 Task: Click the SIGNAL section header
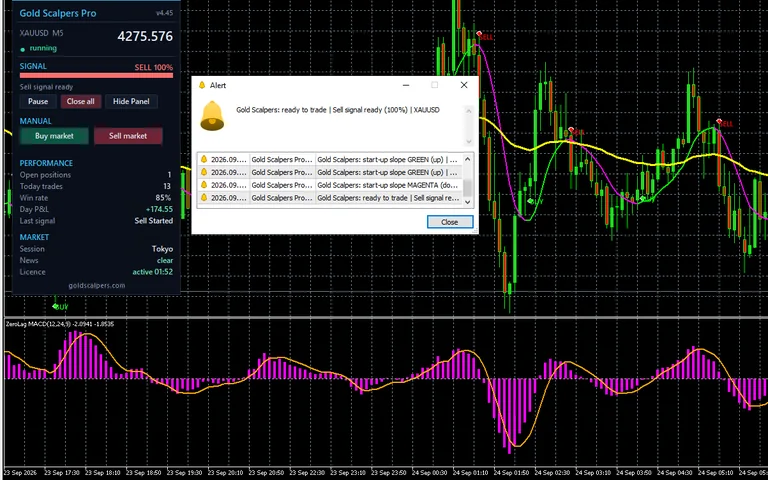pos(33,66)
